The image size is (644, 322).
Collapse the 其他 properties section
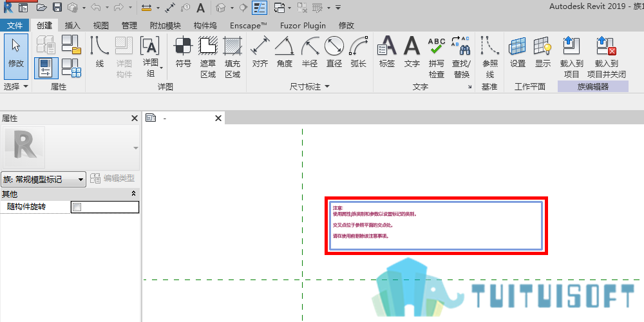click(133, 194)
